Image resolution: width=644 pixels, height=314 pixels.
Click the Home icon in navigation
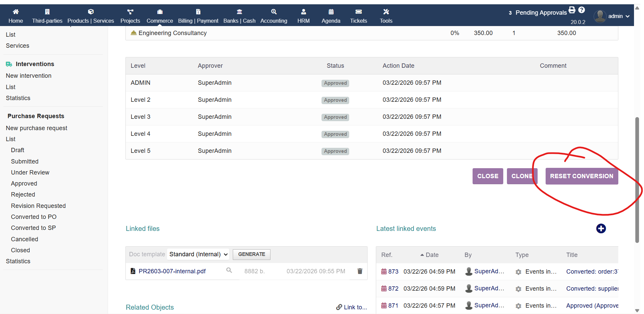[16, 12]
